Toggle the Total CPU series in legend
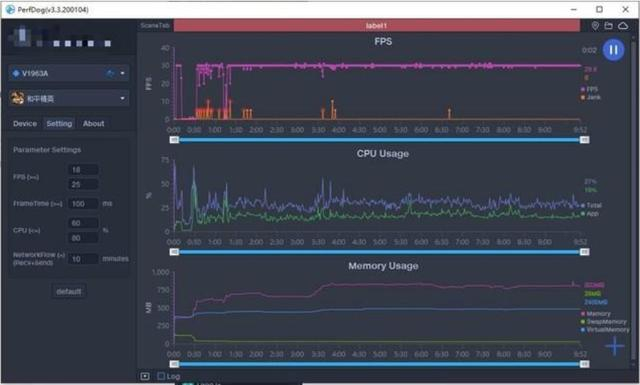The height and width of the screenshot is (385, 640). [x=591, y=205]
